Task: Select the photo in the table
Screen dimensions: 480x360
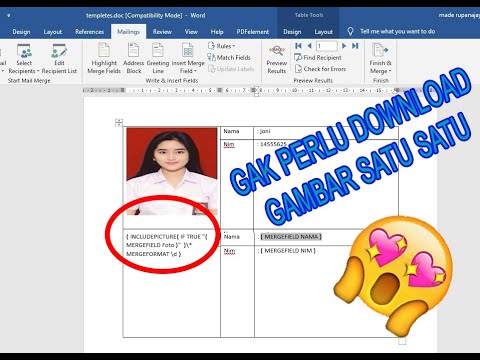Action: tap(172, 171)
